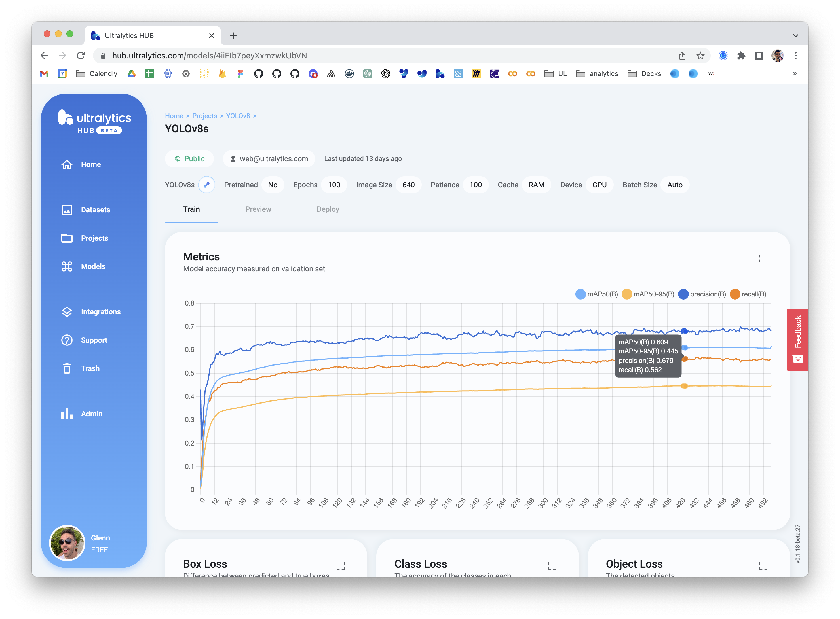Open GitHub from the bookmarks bar
The width and height of the screenshot is (840, 619).
(x=259, y=73)
